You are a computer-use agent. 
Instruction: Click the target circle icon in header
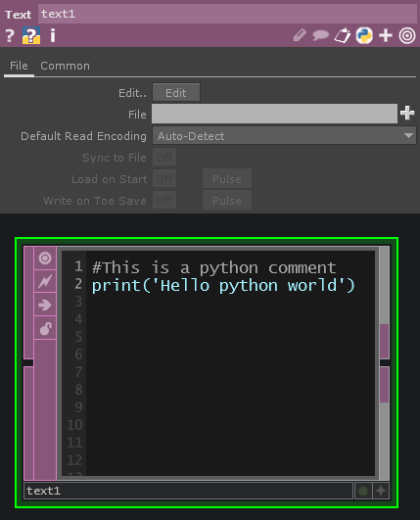(407, 35)
